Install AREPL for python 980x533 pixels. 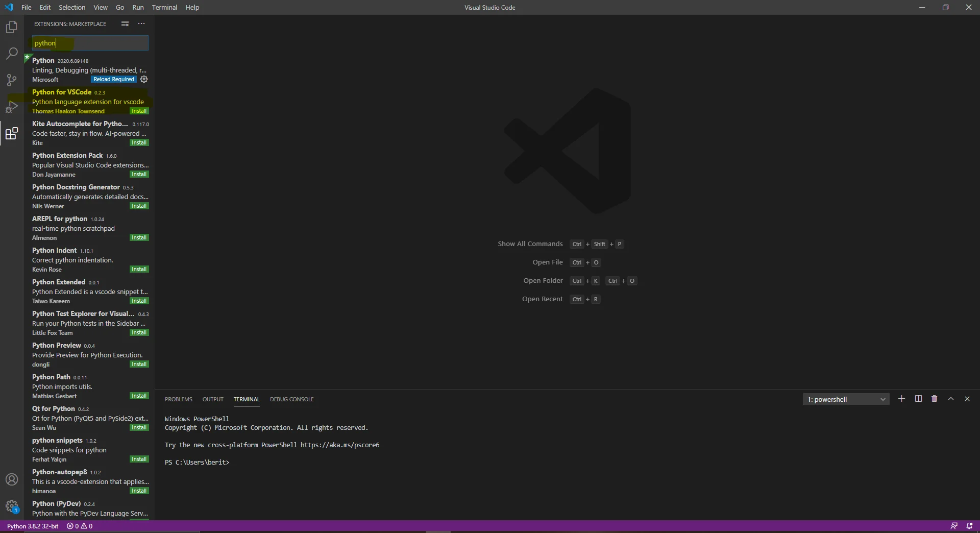click(139, 237)
